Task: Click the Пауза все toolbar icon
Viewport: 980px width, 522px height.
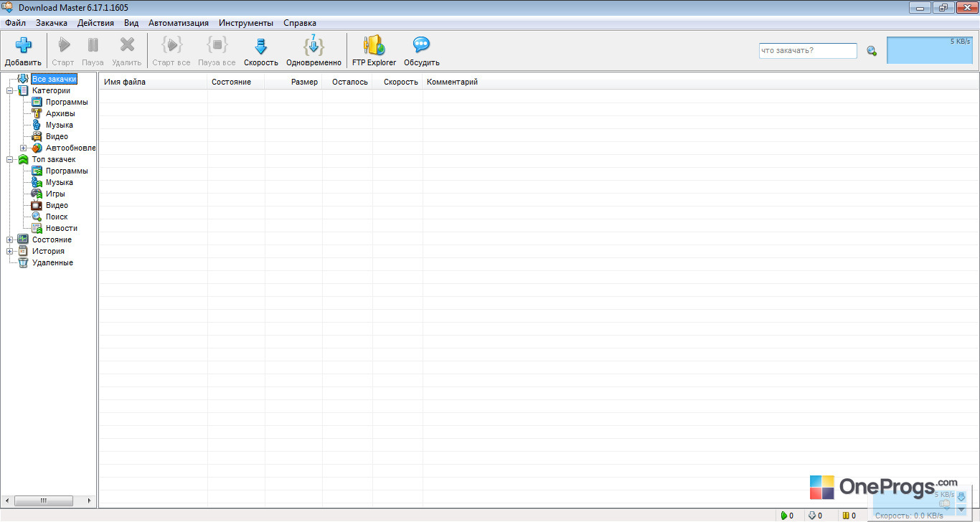Action: [217, 45]
